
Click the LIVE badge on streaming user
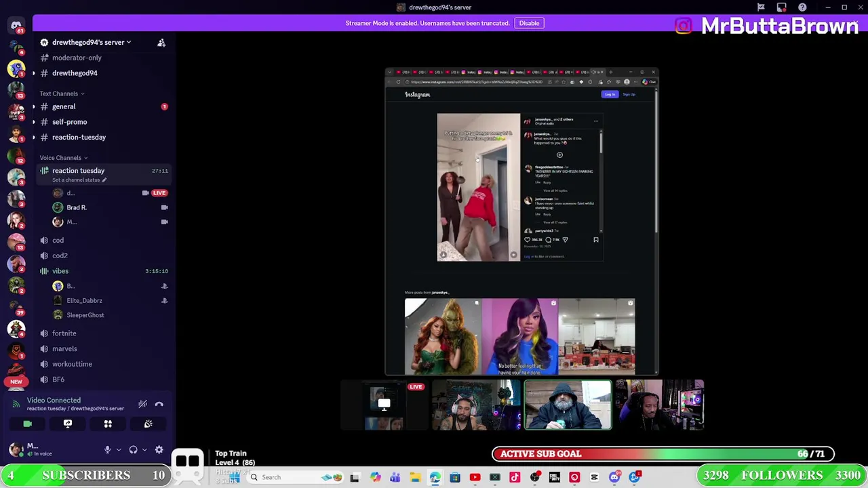pos(159,193)
